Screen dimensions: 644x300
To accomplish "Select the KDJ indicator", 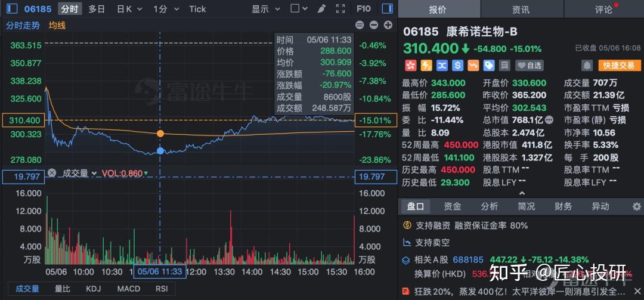I will click(x=93, y=289).
